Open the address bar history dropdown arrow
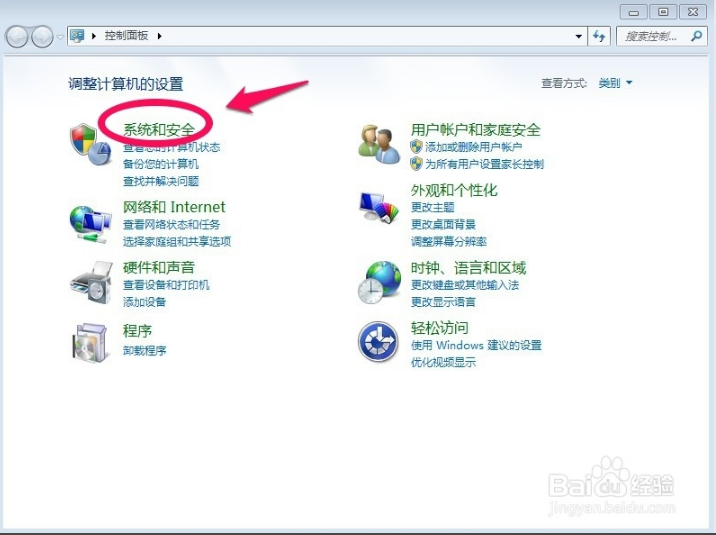716x535 pixels. [579, 36]
